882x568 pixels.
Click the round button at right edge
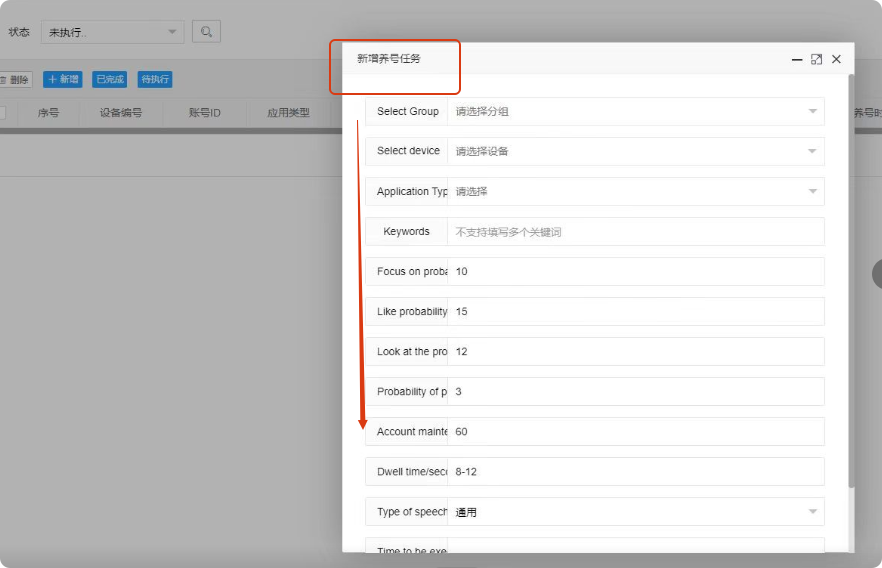pos(877,273)
